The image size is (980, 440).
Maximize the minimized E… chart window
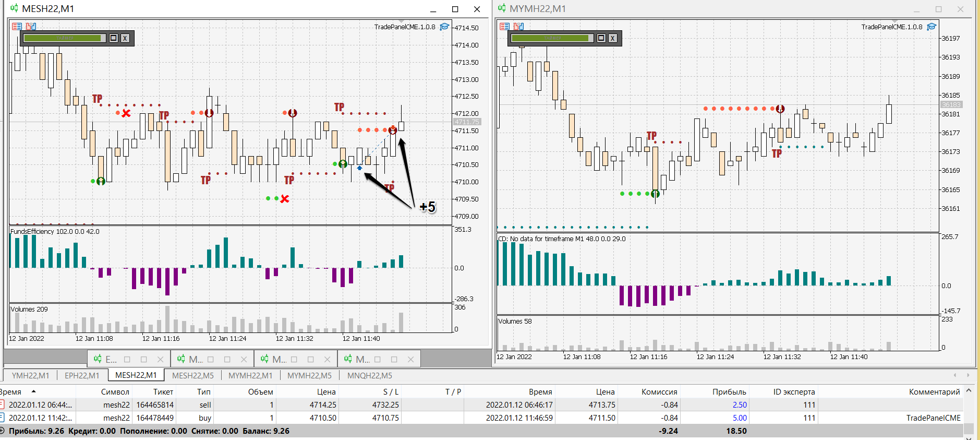tap(143, 359)
